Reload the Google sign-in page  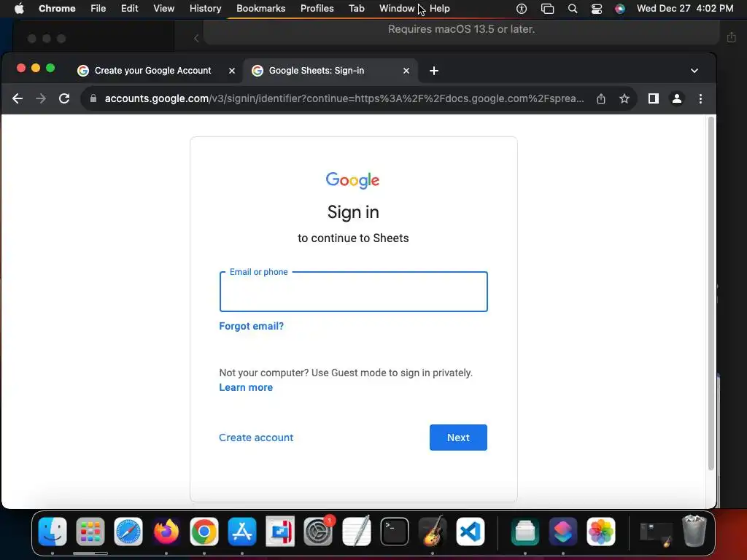point(64,98)
